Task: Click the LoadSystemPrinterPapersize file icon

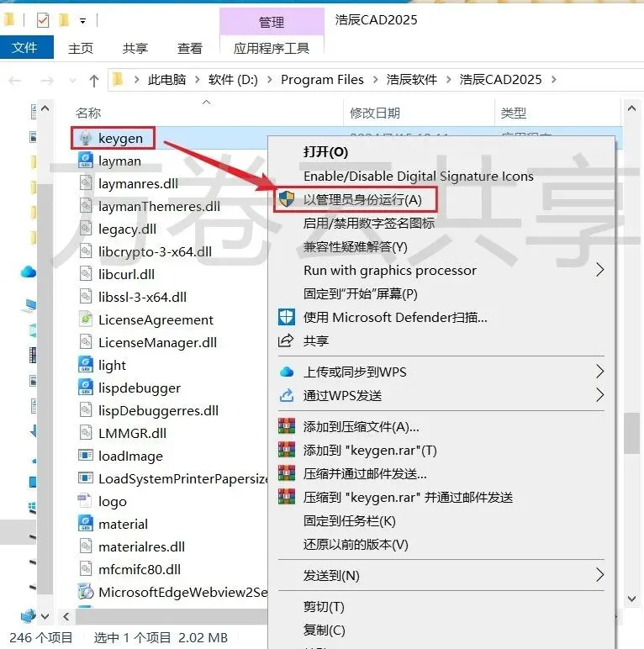Action: (86, 478)
